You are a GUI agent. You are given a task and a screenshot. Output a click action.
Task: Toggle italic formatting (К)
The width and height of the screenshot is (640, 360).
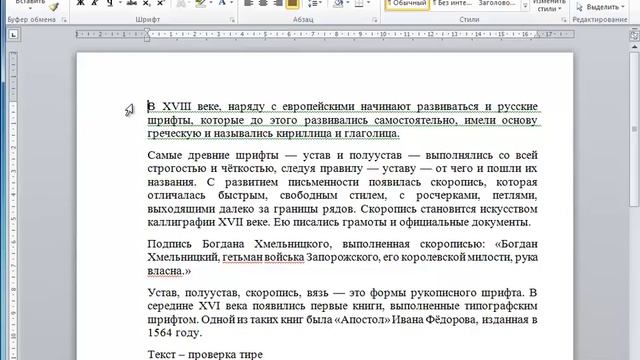[x=94, y=3]
